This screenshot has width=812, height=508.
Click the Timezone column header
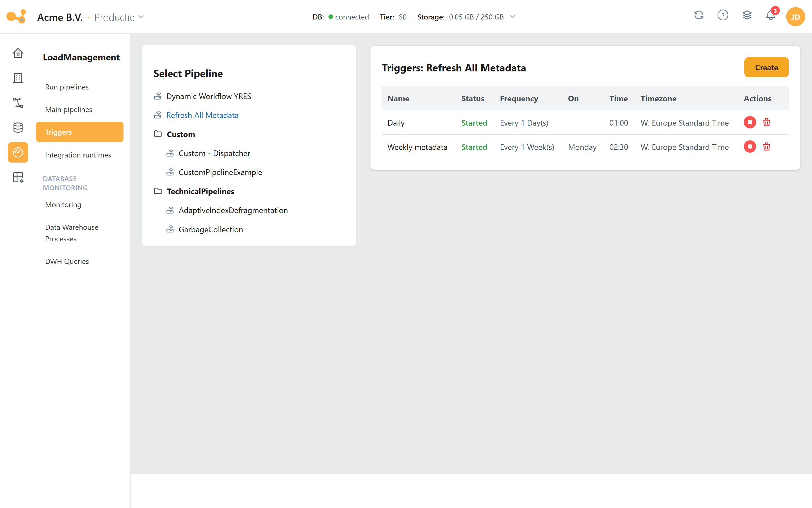click(x=658, y=98)
